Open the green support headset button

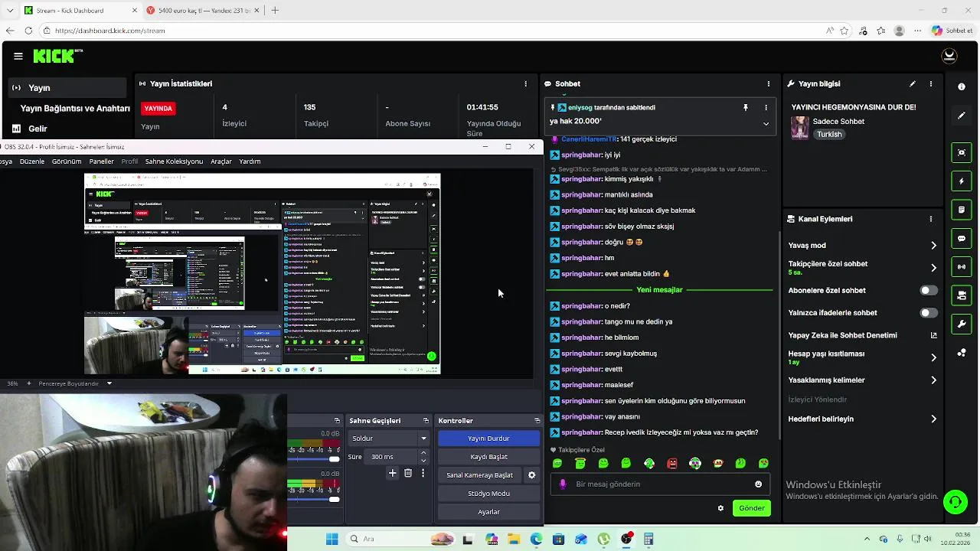tap(955, 502)
